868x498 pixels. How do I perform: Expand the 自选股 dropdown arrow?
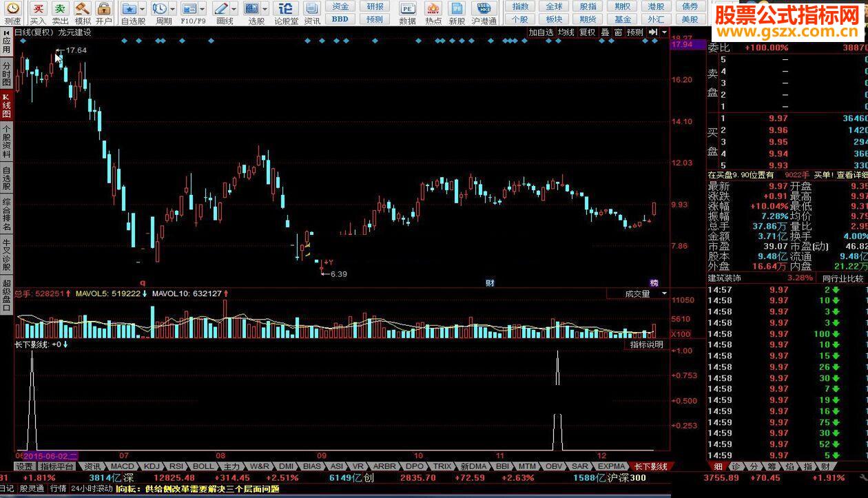142,9
